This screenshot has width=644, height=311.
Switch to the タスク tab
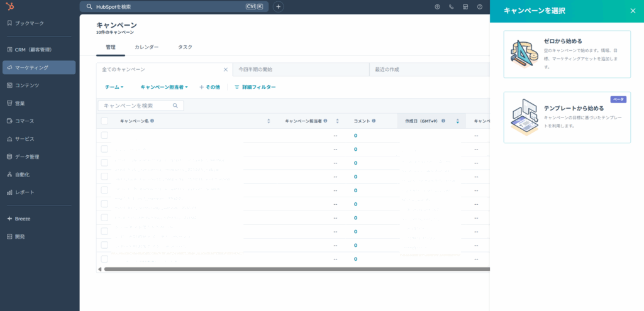[x=185, y=47]
